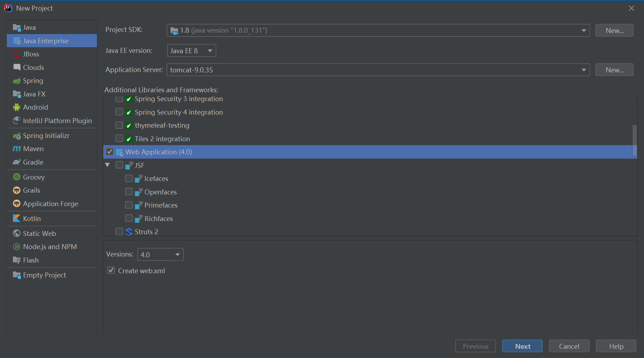Check the Richfaces checkbox
The height and width of the screenshot is (358, 644).
pos(129,218)
